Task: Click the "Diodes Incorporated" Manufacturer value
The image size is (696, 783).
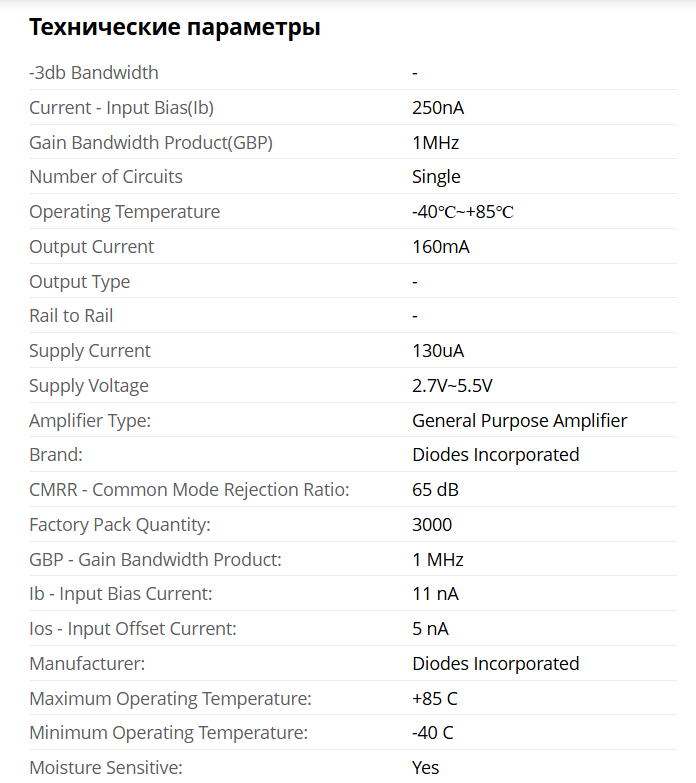Action: (x=496, y=664)
